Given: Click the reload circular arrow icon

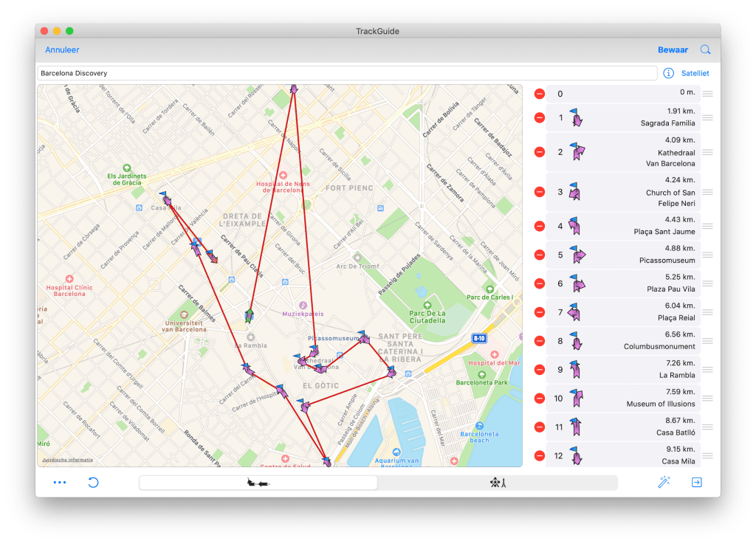Looking at the screenshot, I should [x=93, y=483].
